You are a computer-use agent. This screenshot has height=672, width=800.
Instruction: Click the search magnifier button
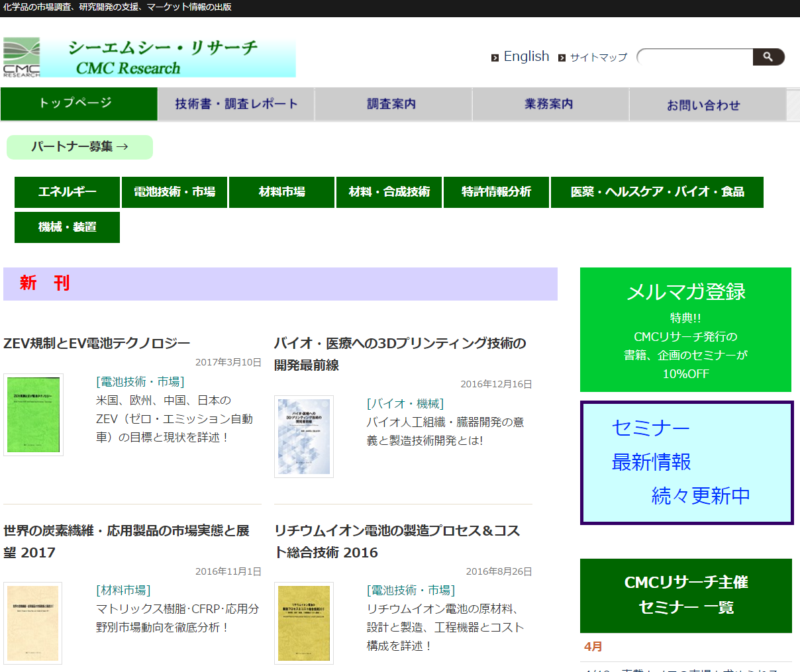pyautogui.click(x=768, y=57)
